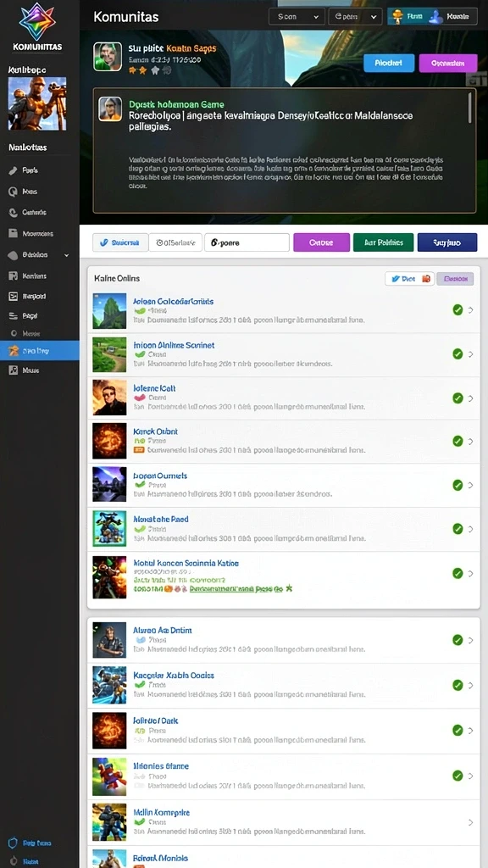This screenshot has height=868, width=488.
Task: Click the orange rating stars under profile name
Action: pos(136,70)
